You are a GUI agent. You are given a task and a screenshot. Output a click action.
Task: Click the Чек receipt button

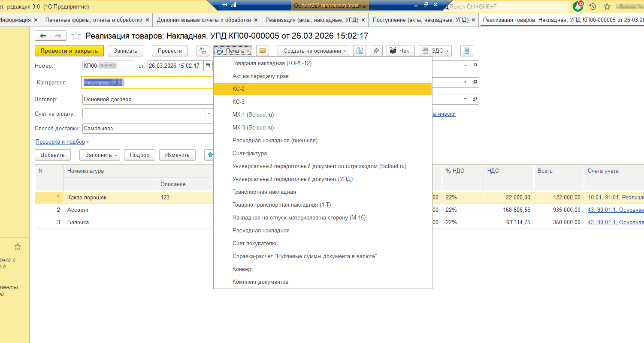point(400,51)
